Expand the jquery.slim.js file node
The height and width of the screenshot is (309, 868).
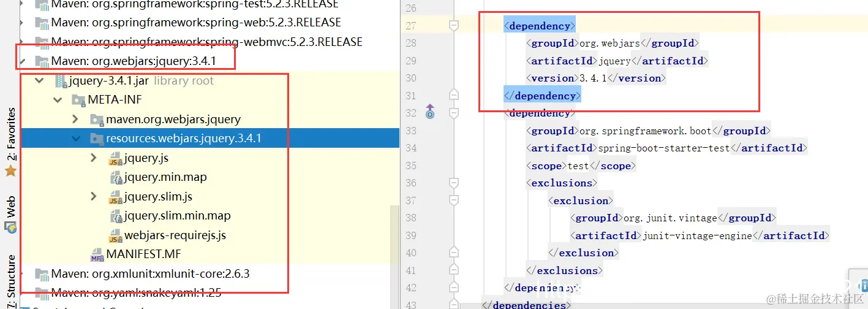[x=94, y=197]
